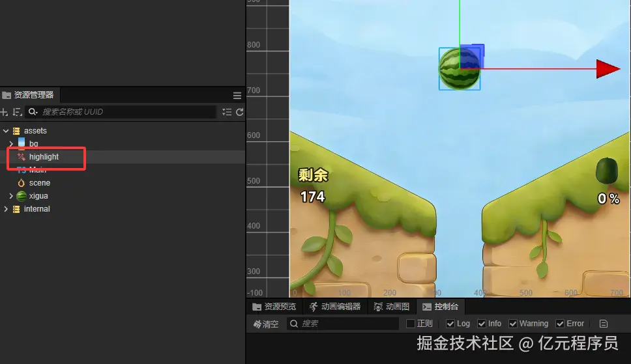This screenshot has height=364, width=631.
Task: Click the blue XY plane gizmo square
Action: click(472, 56)
